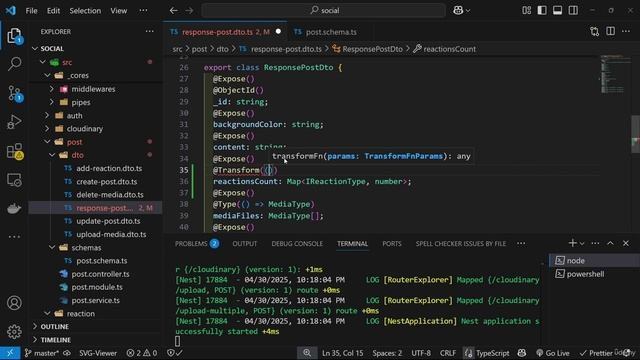
Task: Open Explorer panel More Actions ellipsis
Action: (150, 31)
